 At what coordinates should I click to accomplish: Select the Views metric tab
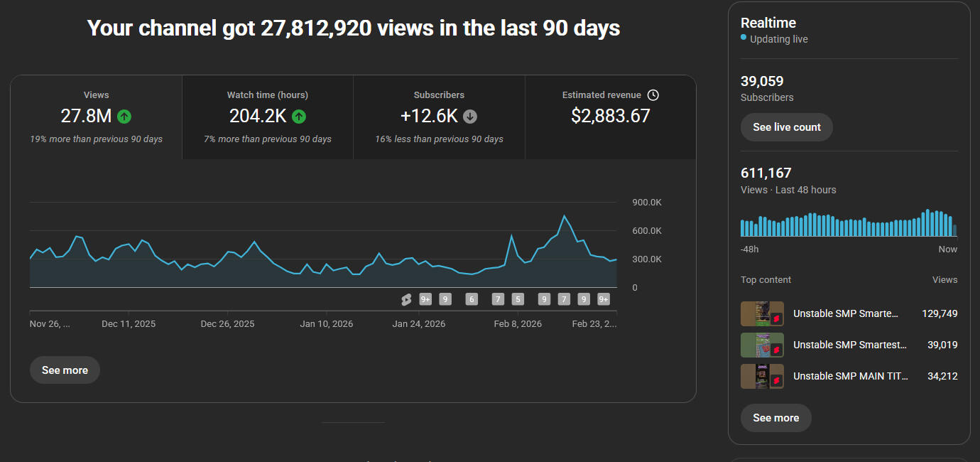tap(97, 117)
